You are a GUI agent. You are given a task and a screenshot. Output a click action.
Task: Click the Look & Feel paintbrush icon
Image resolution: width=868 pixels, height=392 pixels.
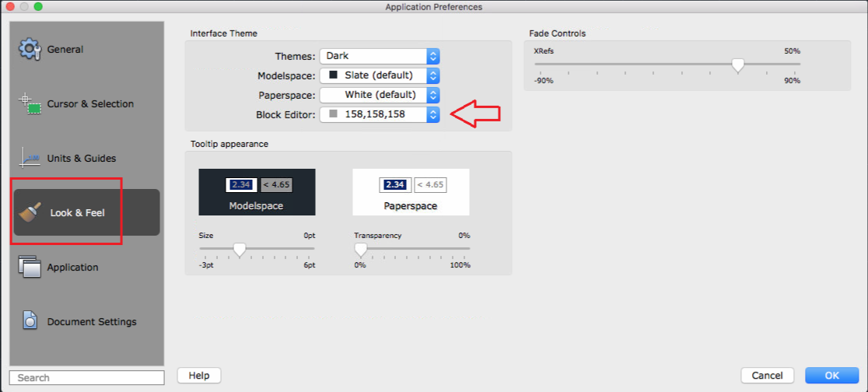point(30,212)
